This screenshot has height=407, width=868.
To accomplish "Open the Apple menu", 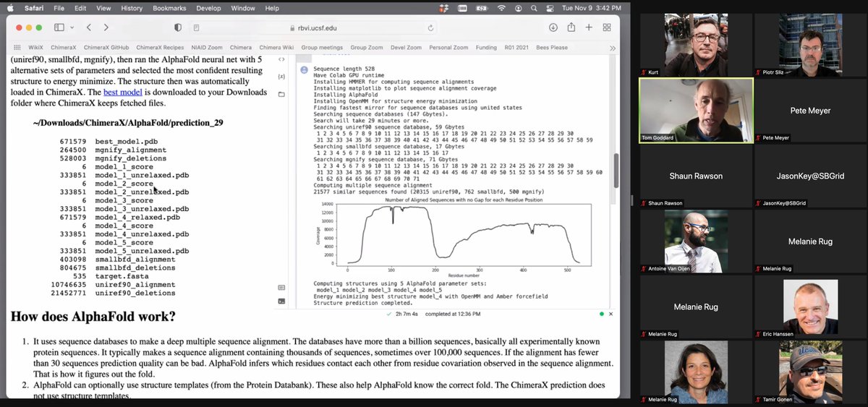I will tap(10, 8).
